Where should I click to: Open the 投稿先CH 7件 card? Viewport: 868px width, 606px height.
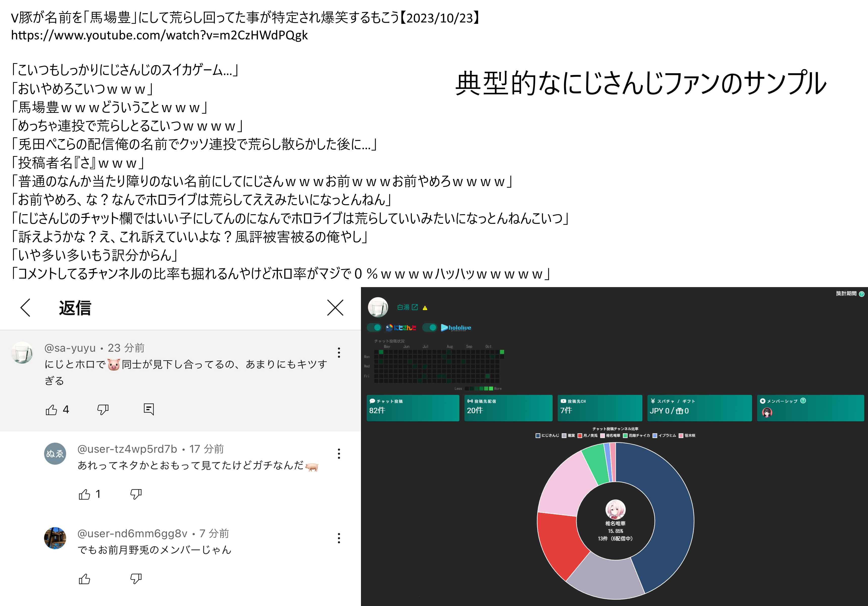[x=600, y=408]
